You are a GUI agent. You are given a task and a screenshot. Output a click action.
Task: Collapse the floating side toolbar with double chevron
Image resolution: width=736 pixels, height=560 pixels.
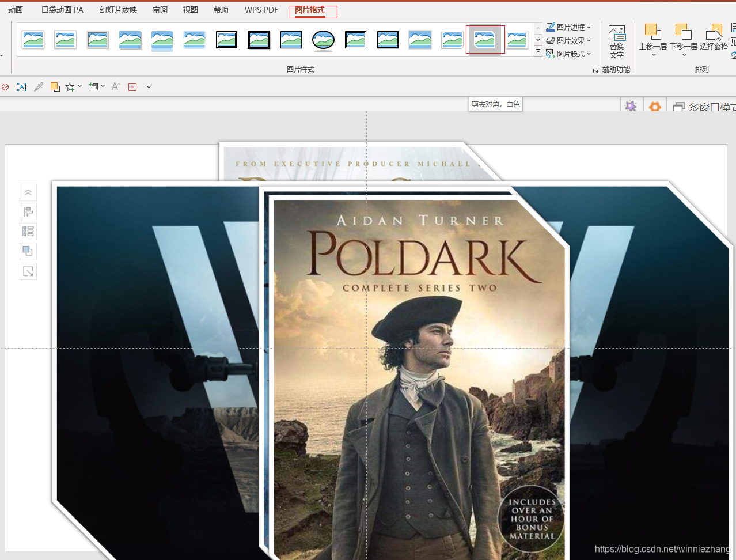pos(28,192)
